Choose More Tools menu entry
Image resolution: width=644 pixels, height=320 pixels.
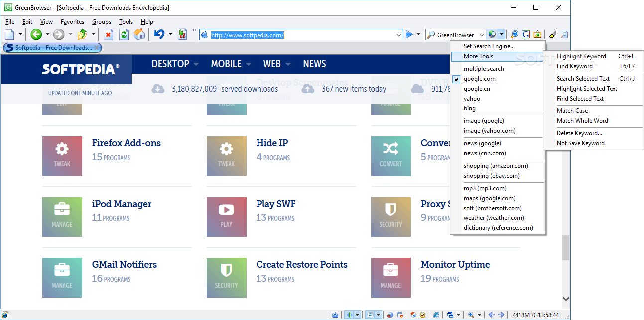[498, 56]
